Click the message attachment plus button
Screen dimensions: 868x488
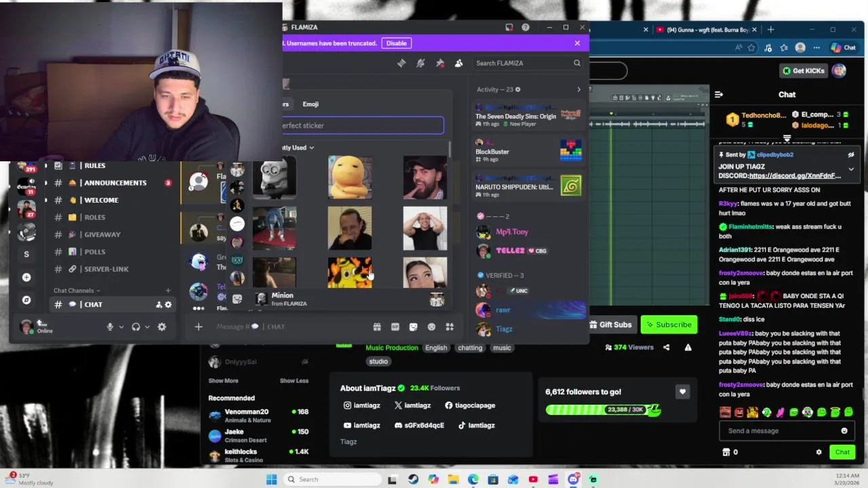pyautogui.click(x=198, y=327)
